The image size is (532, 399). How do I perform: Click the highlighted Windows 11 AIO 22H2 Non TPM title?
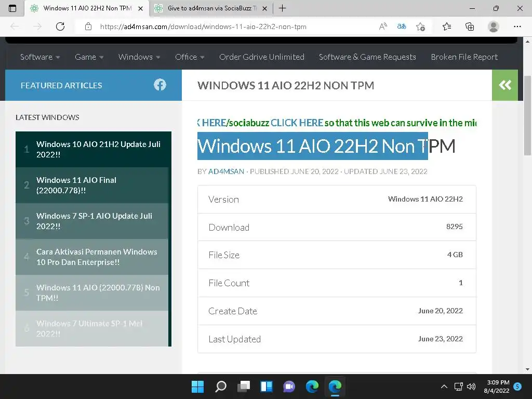pos(326,146)
